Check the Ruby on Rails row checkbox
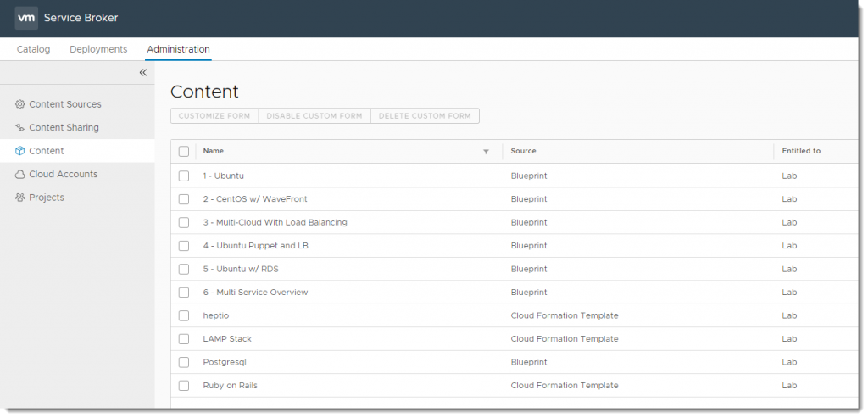The height and width of the screenshot is (418, 868). click(184, 385)
